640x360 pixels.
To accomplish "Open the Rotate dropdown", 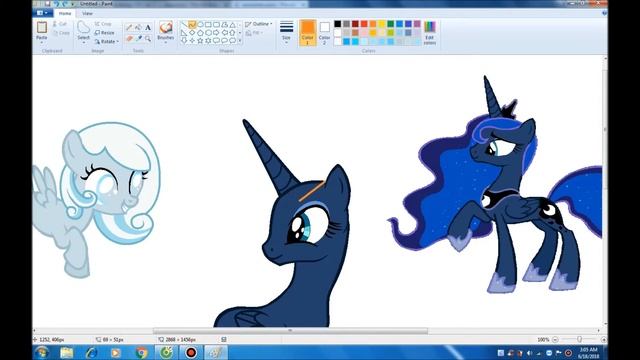I will 107,42.
